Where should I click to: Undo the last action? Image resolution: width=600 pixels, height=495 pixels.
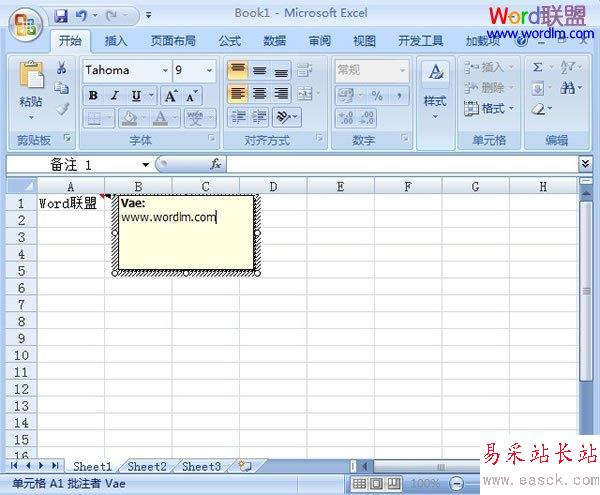[81, 16]
